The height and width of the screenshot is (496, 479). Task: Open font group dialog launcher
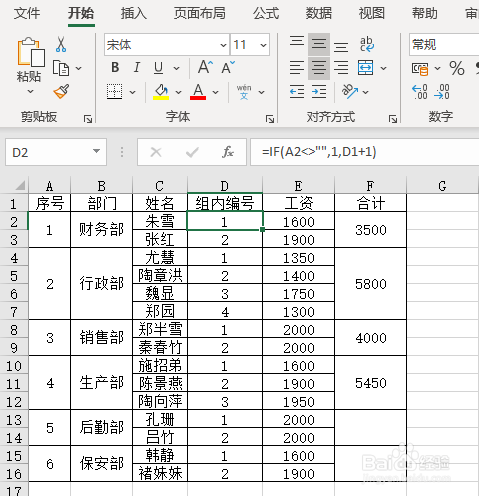pos(270,119)
